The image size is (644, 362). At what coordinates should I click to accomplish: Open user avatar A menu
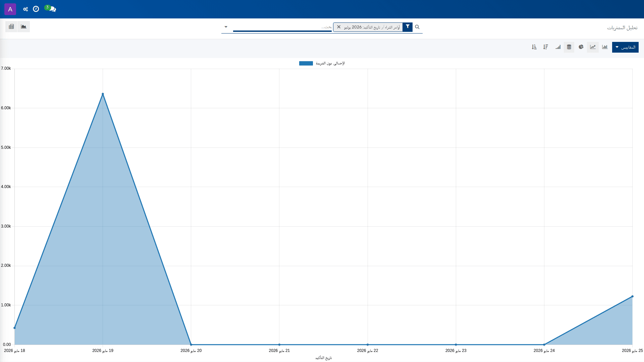(10, 9)
